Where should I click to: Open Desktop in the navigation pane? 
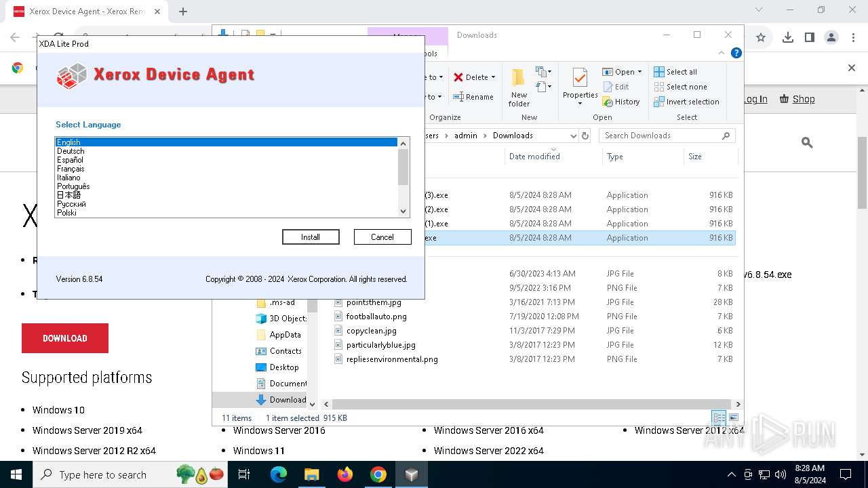(277, 367)
